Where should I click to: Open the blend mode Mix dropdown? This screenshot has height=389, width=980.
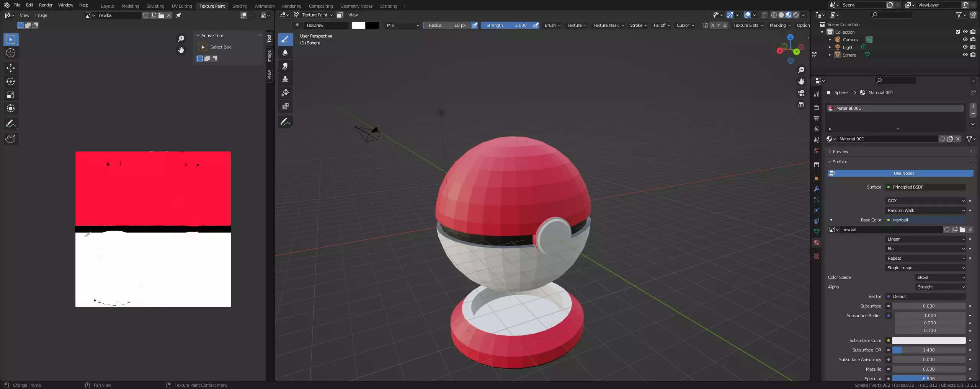403,25
